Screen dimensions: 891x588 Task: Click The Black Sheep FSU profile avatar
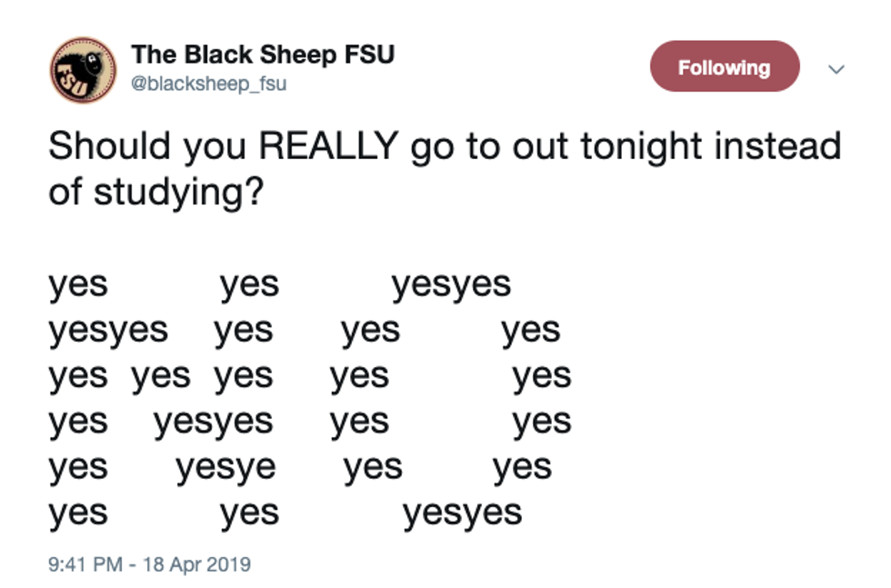tap(83, 69)
